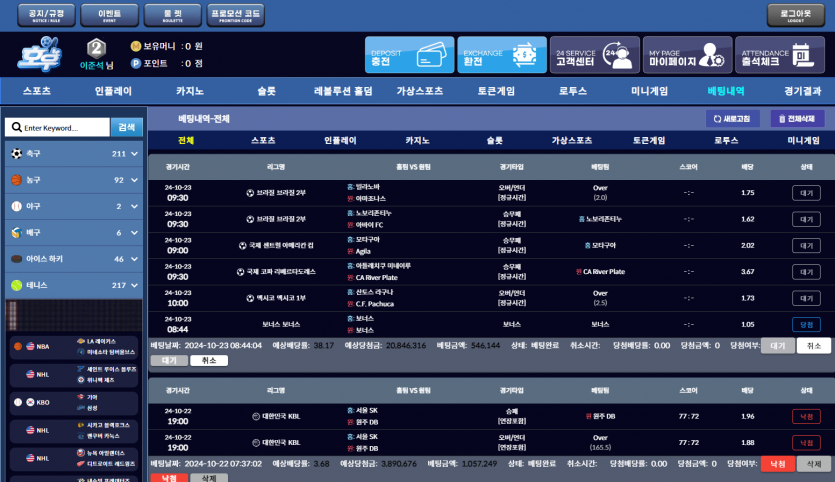This screenshot has width=835, height=482.
Task: Open My Page 마이페이지 user icon
Action: [711, 55]
